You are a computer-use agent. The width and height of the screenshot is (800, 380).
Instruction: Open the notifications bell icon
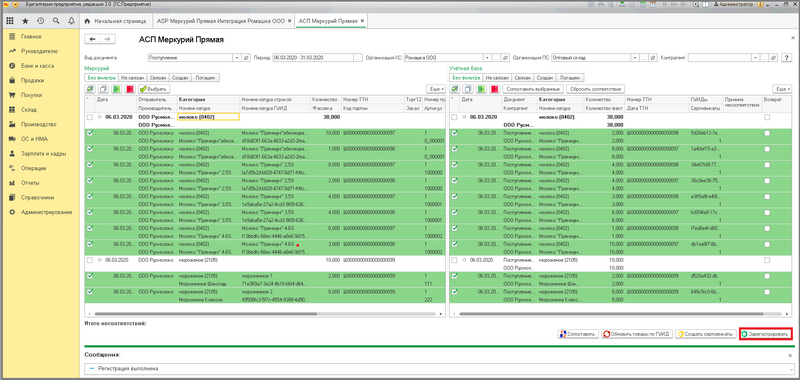71,21
